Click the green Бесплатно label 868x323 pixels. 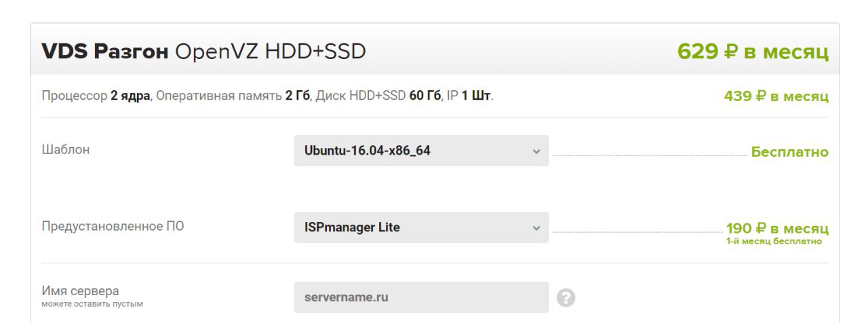coord(790,152)
